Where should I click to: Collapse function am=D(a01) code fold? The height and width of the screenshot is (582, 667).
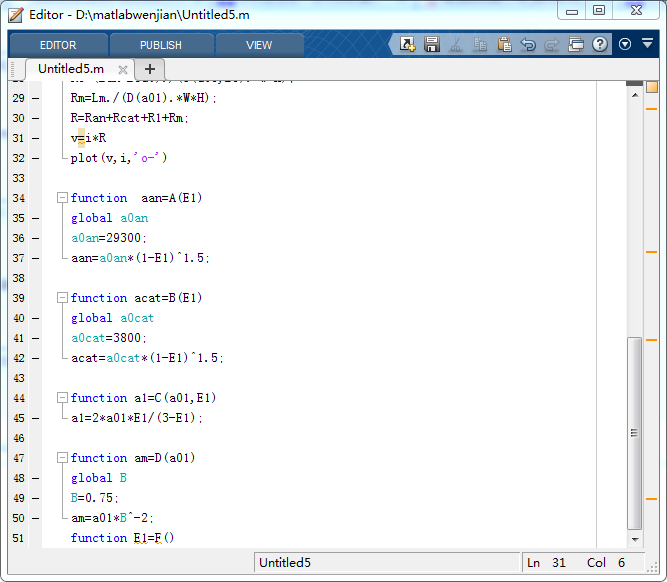click(63, 457)
